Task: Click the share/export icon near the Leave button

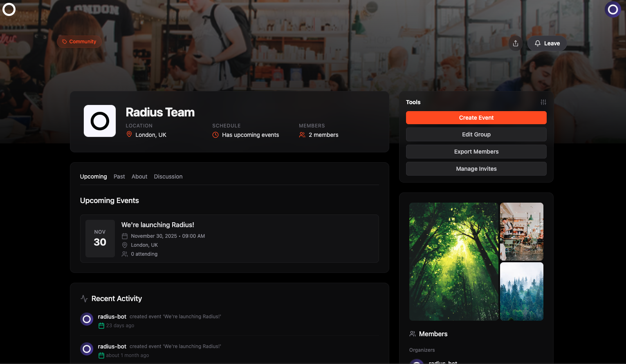Action: [x=515, y=43]
